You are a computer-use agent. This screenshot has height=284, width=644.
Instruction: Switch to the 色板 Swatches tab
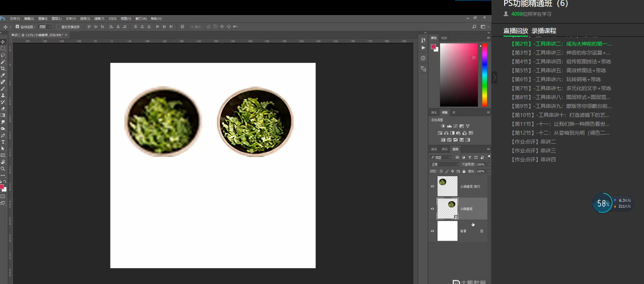pyautogui.click(x=444, y=38)
